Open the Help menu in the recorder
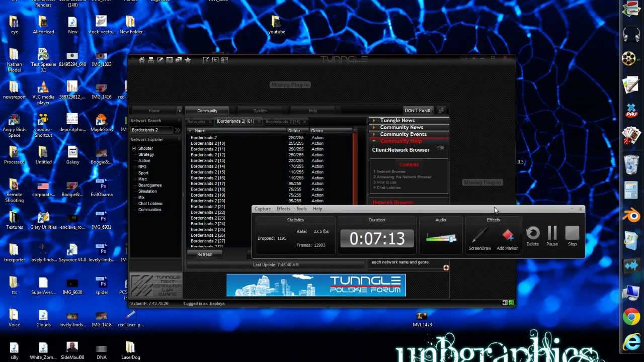The width and height of the screenshot is (644, 362). tap(317, 209)
